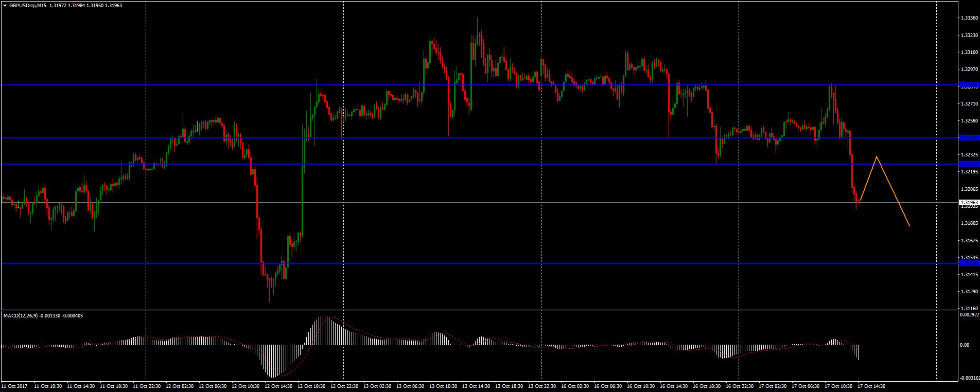Click the 13 Oct 14:30 time label
This screenshot has height=392, width=980.
(x=476, y=385)
